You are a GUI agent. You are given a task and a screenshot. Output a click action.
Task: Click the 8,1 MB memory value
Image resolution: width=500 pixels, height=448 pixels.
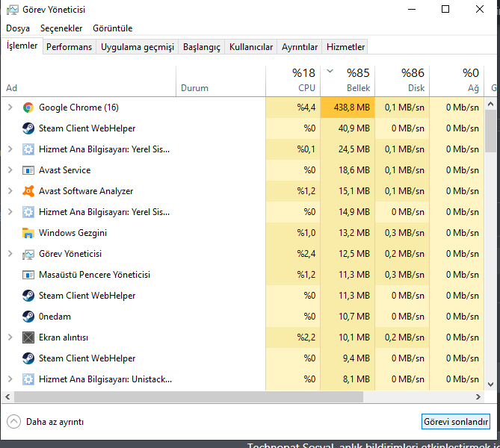pyautogui.click(x=357, y=379)
